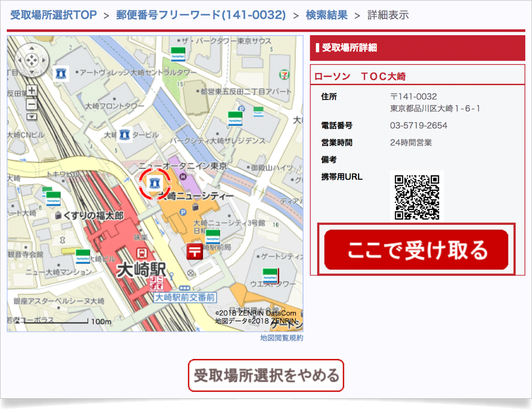
Task: Pan the map up with arrow control
Action: click(32, 49)
